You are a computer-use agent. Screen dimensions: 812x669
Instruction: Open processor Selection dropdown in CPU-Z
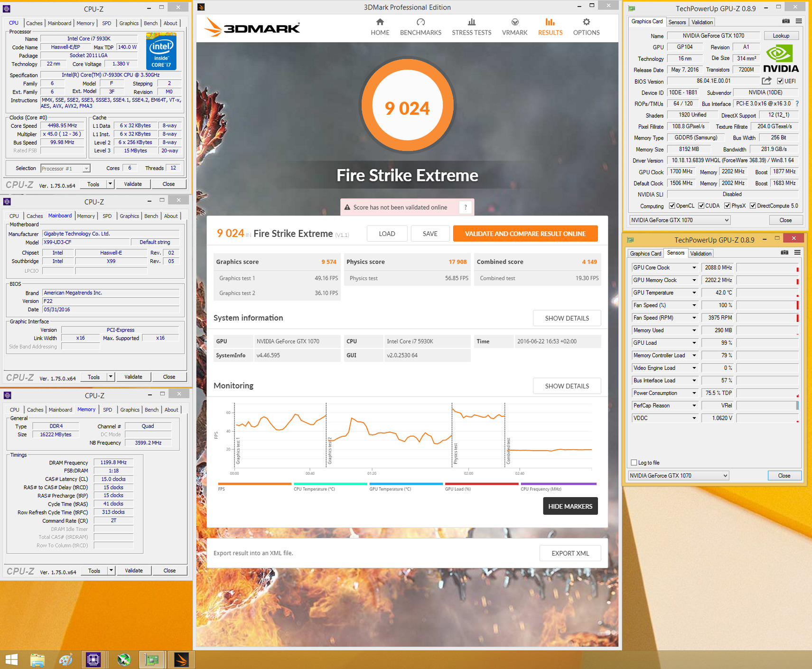65,168
